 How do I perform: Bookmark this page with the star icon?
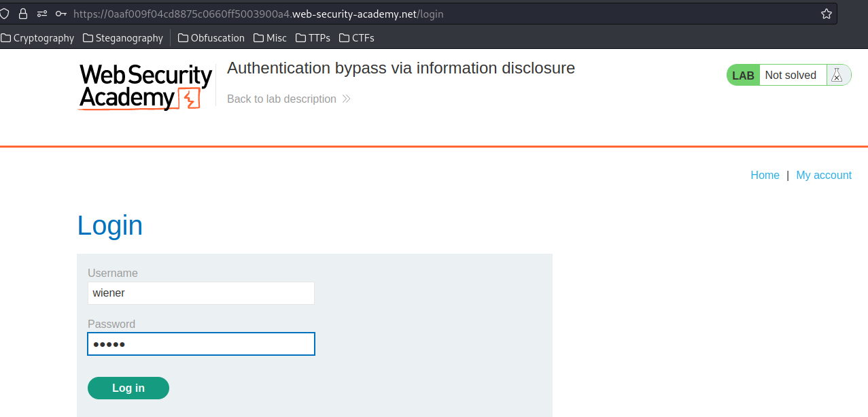(826, 14)
